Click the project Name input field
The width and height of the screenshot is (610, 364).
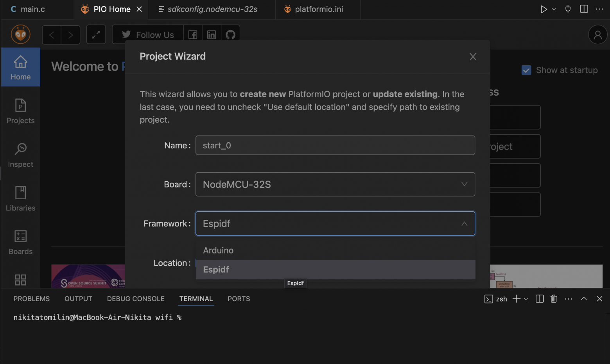pos(335,145)
